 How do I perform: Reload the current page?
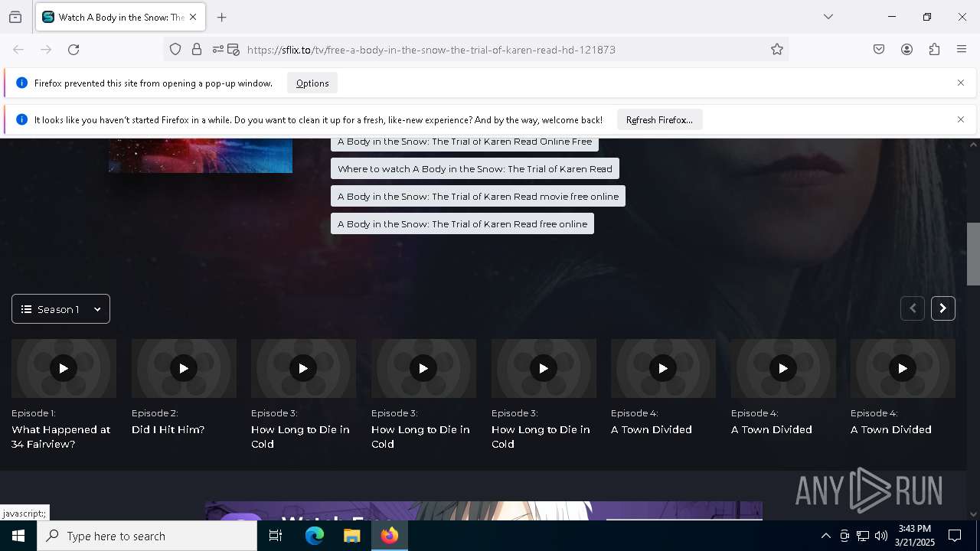73,50
